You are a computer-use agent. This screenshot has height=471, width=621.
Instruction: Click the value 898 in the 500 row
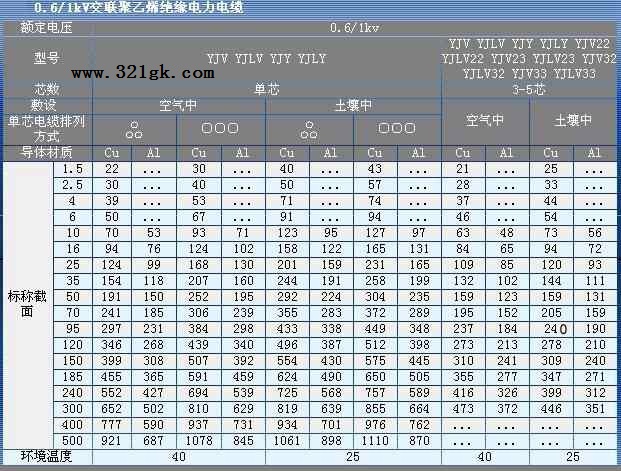tap(331, 440)
